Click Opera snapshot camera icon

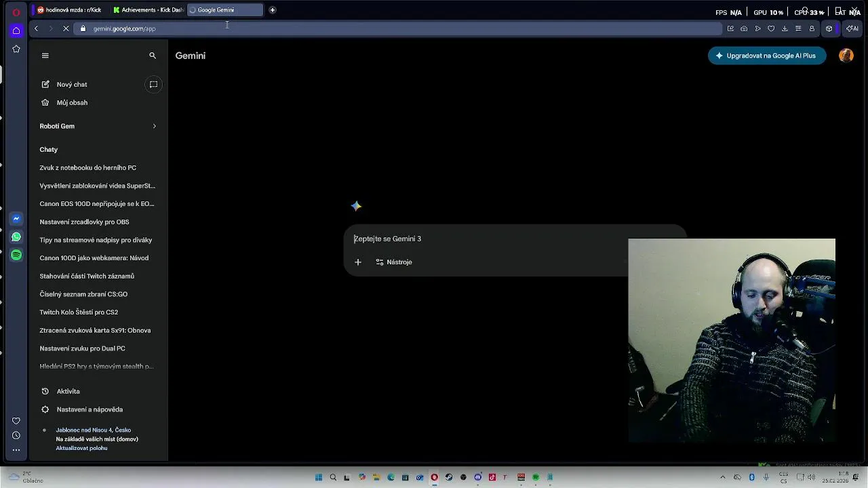(x=744, y=28)
